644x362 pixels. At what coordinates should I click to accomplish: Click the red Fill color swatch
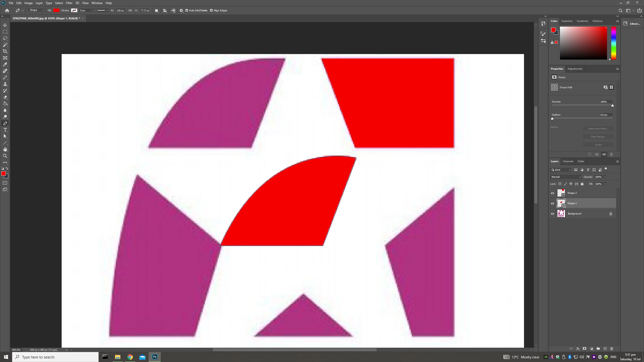56,11
